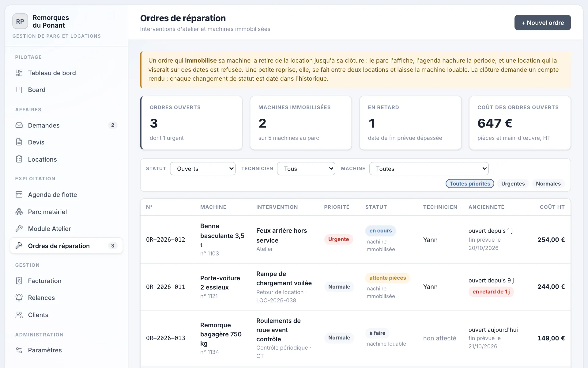Click the Agenda de flotte calendar icon
Screen dimensions: 588x368
tap(19, 194)
